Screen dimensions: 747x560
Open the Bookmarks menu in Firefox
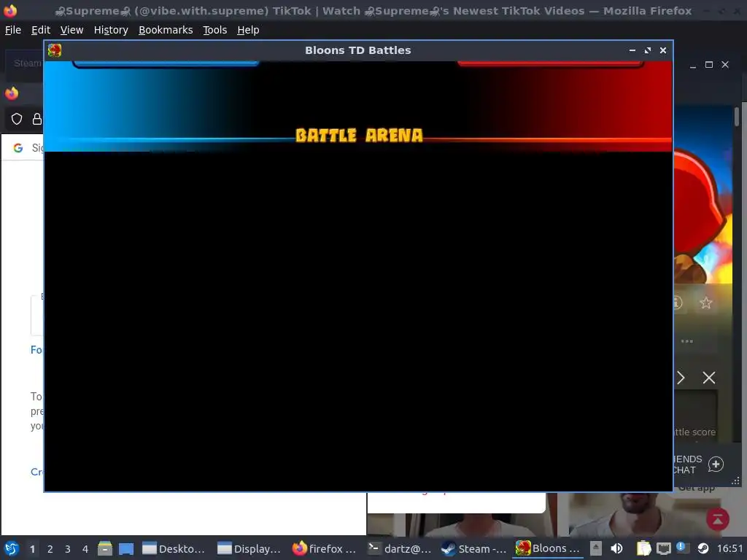(166, 30)
